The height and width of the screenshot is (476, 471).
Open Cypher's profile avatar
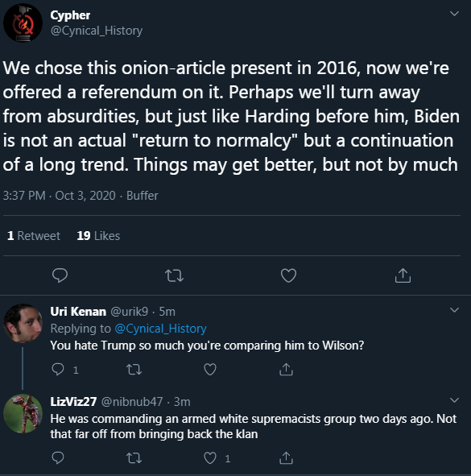point(23,23)
